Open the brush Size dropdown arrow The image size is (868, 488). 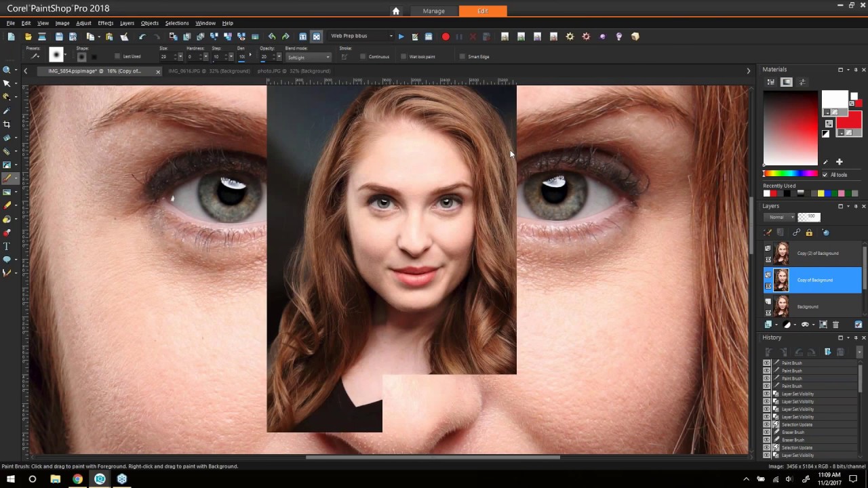[180, 57]
